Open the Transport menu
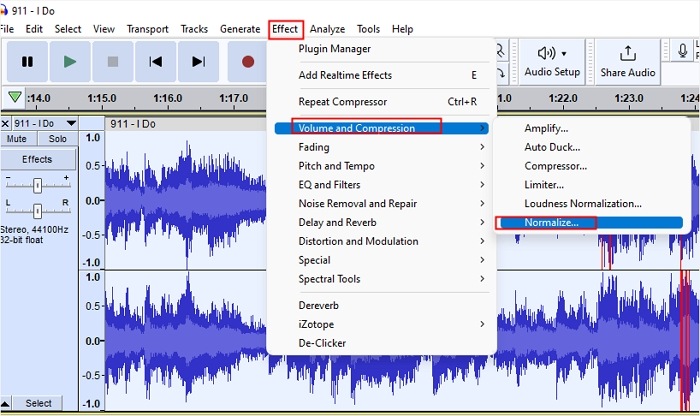Screen dimensions: 700x416 coord(147,29)
